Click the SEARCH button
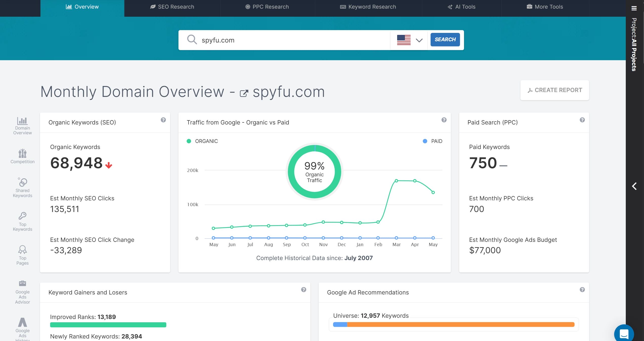 pyautogui.click(x=445, y=39)
